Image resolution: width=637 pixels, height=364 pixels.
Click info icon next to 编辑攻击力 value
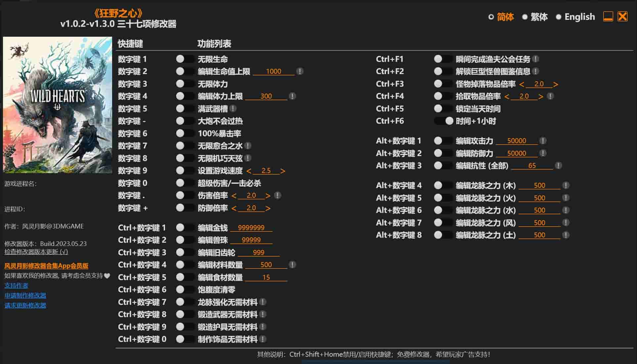point(543,141)
